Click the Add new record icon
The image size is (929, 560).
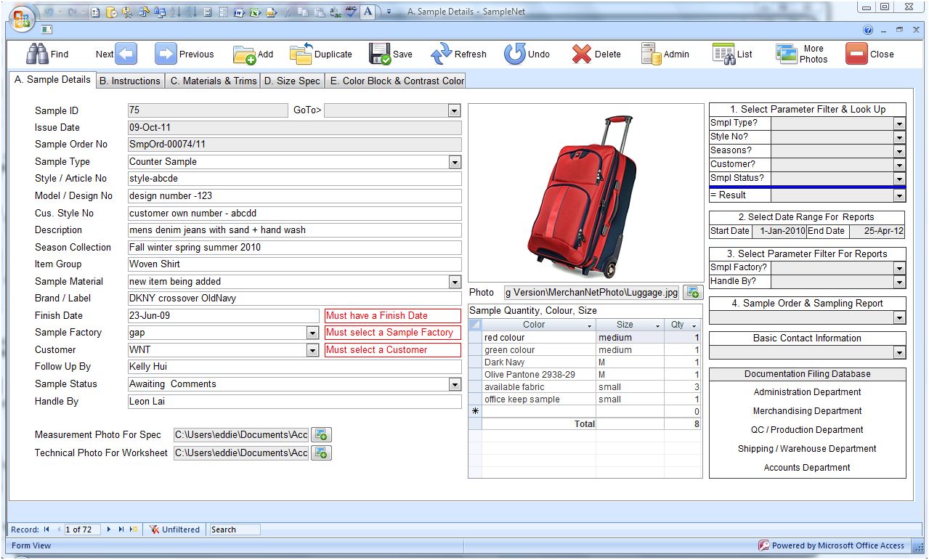[x=244, y=54]
